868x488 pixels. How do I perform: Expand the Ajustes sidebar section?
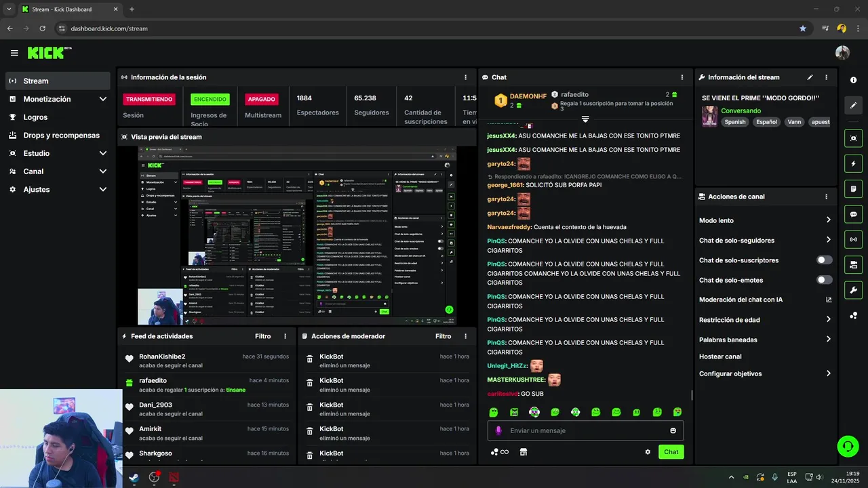[102, 190]
